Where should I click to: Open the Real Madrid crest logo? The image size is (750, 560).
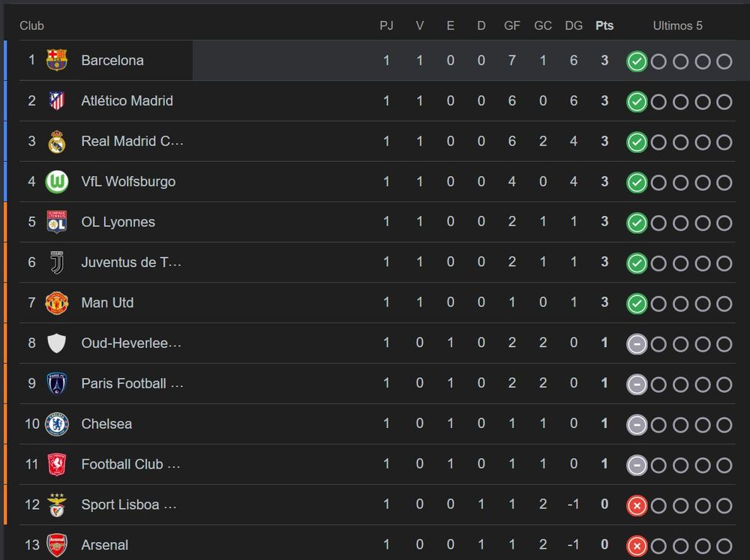[x=56, y=141]
